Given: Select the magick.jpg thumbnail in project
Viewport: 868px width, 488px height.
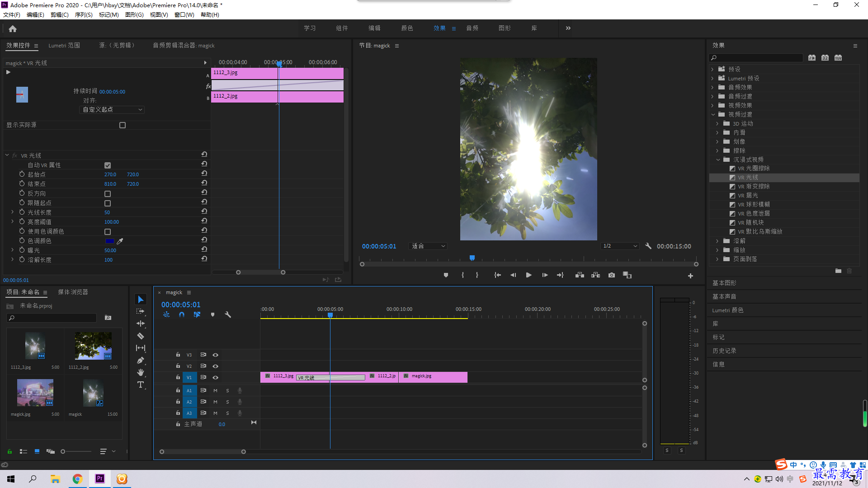Looking at the screenshot, I should tap(35, 392).
